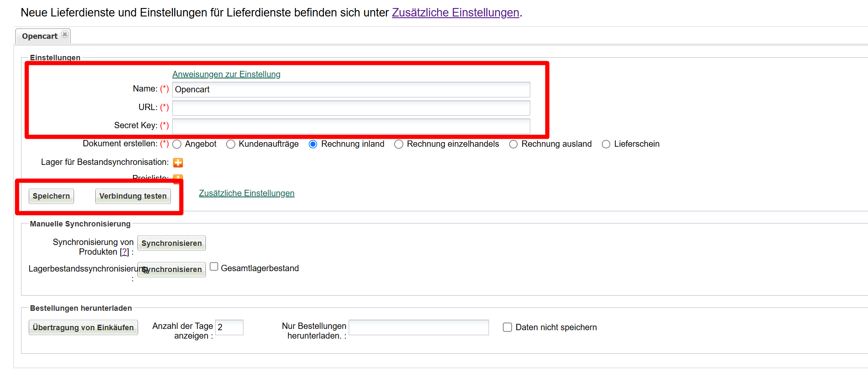Select the Lieferschein radio button

[606, 144]
